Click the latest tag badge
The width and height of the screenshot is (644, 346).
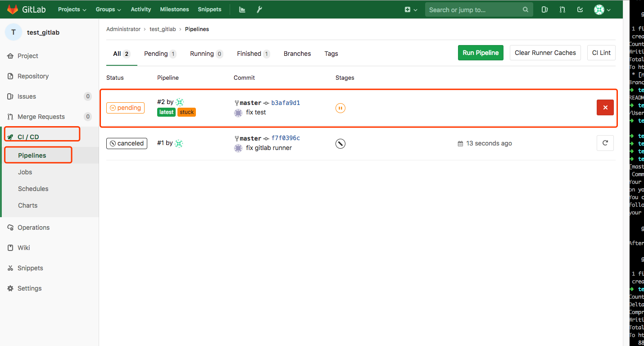[166, 112]
